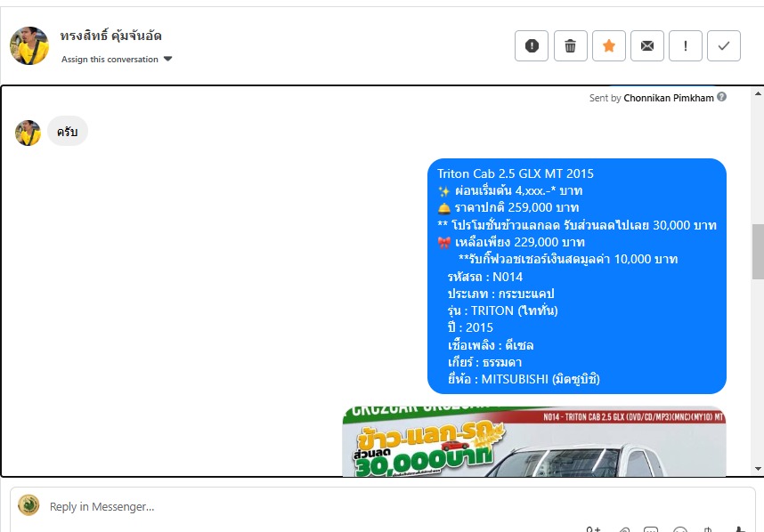764x532 pixels.
Task: Click the customer's name ทรงสิทธิ์ คุ้มจันอัด
Action: point(111,36)
